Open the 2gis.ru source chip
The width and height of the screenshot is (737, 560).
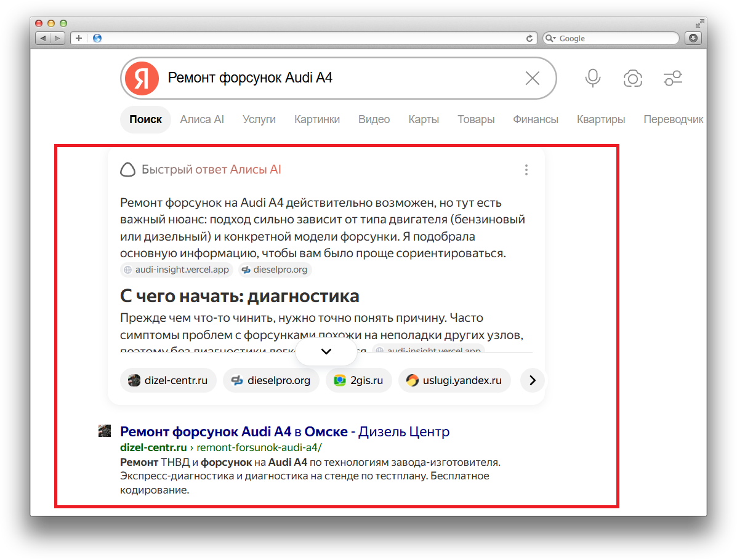[x=358, y=380]
